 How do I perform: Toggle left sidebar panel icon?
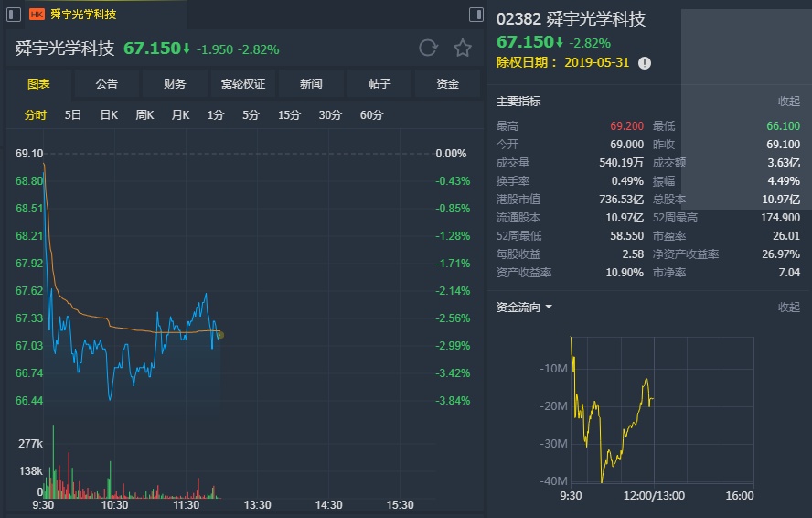click(14, 14)
